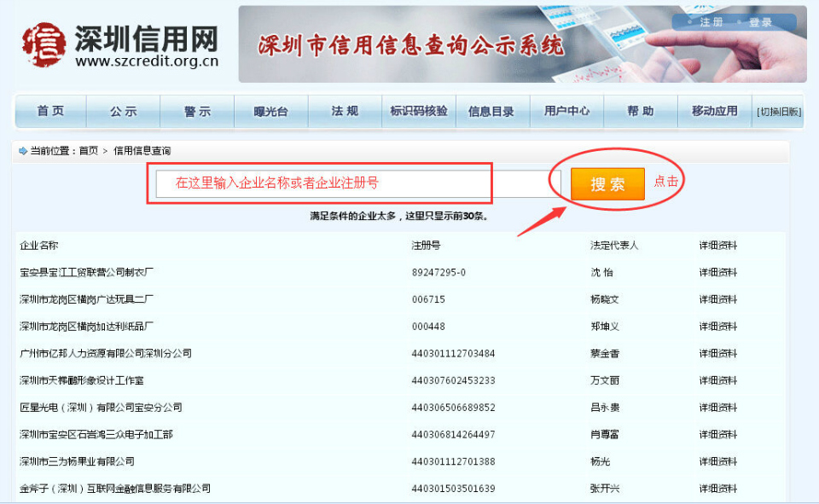
Task: Click the orange 搜索 button
Action: coord(607,184)
